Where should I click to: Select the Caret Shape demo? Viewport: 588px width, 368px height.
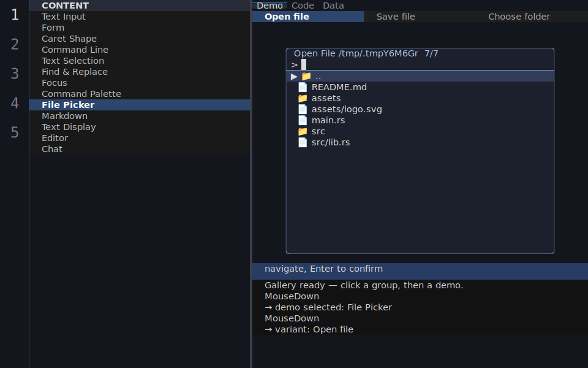(140, 39)
